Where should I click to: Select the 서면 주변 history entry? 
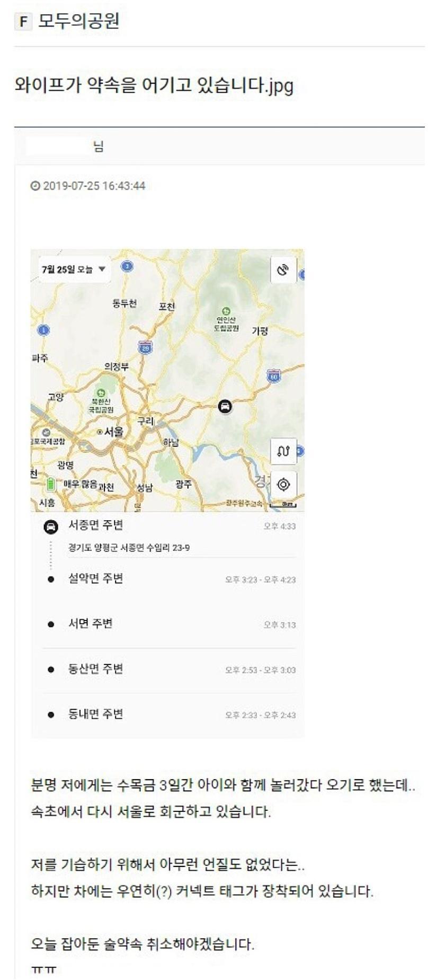point(91,624)
